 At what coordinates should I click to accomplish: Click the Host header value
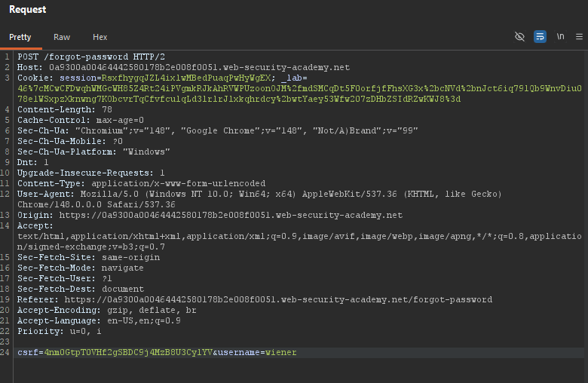199,68
